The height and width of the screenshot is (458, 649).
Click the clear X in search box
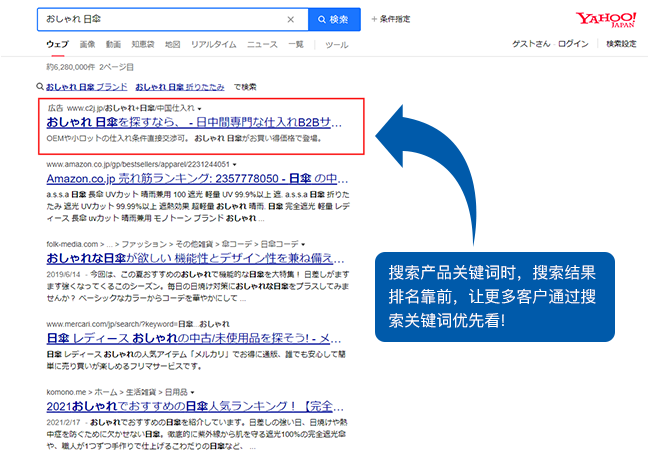pyautogui.click(x=291, y=19)
